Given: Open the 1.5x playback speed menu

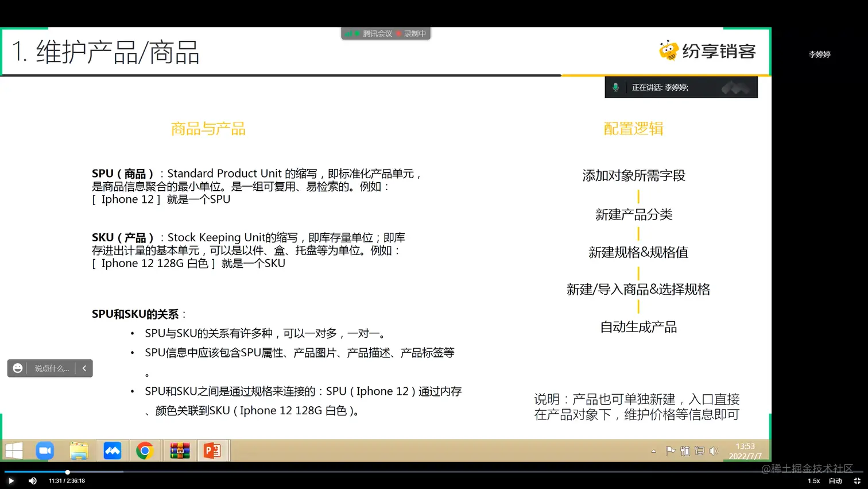Looking at the screenshot, I should 813,481.
